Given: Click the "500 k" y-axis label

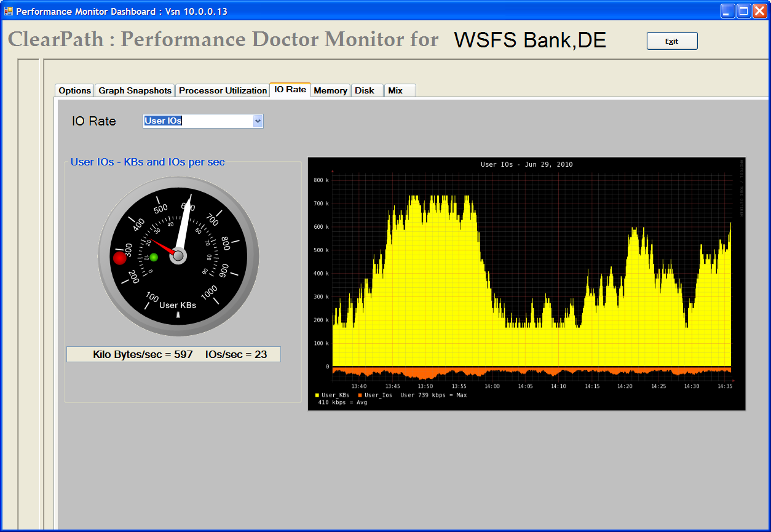Looking at the screenshot, I should click(321, 250).
